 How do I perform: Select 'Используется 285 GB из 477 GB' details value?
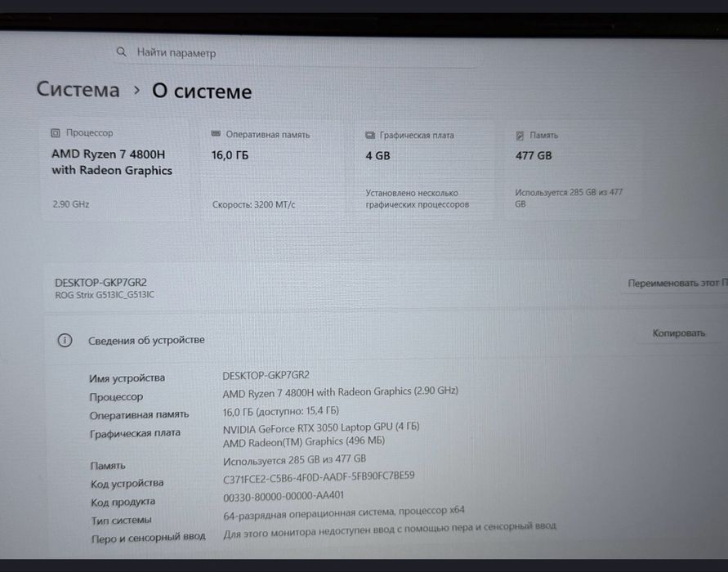(294, 460)
